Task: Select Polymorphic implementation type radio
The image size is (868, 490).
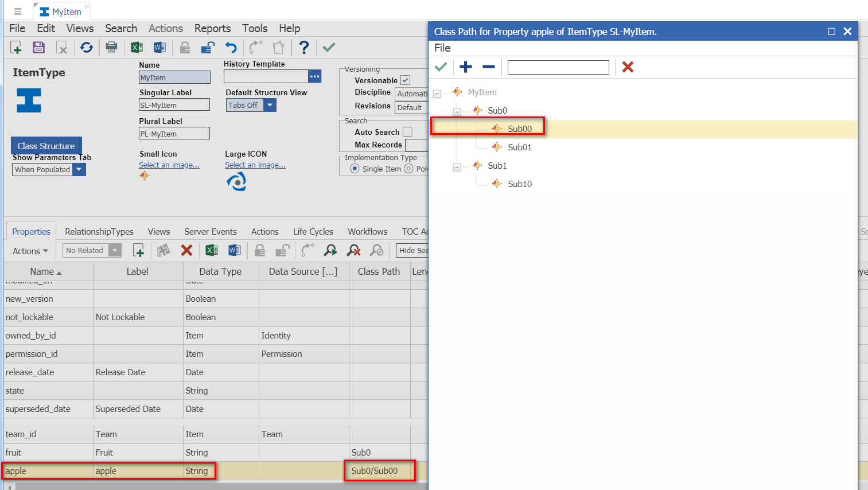Action: coord(408,169)
